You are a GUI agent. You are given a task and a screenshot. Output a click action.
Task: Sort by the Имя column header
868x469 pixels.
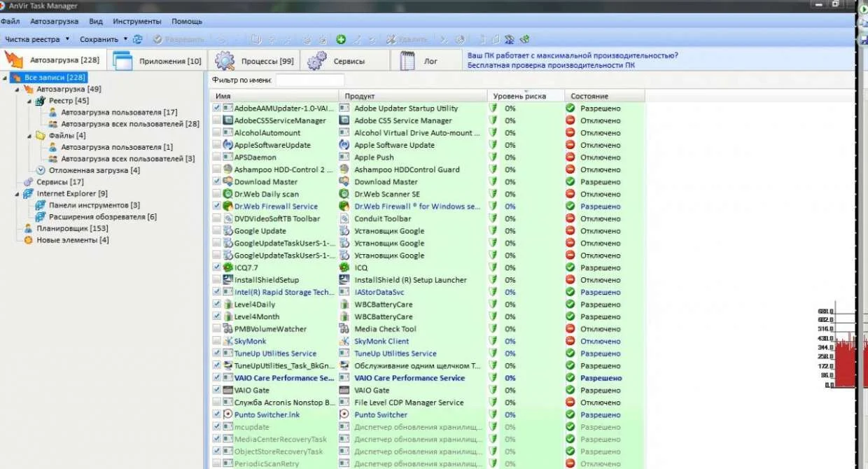tap(274, 96)
